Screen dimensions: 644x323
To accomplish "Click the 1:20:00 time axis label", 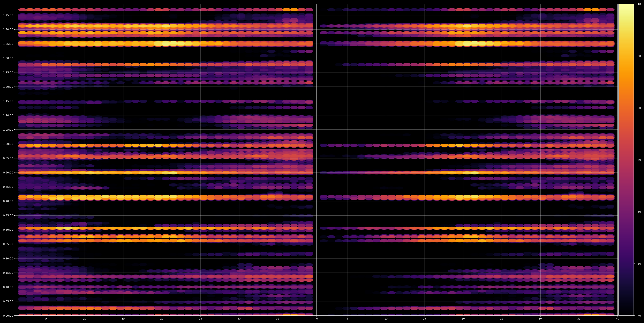I will click(x=8, y=87).
